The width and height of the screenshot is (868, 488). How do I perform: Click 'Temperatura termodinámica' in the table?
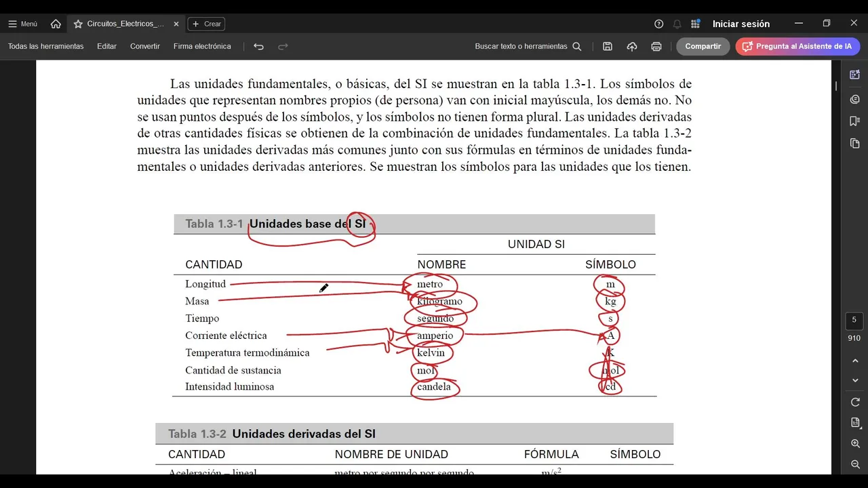click(x=248, y=352)
